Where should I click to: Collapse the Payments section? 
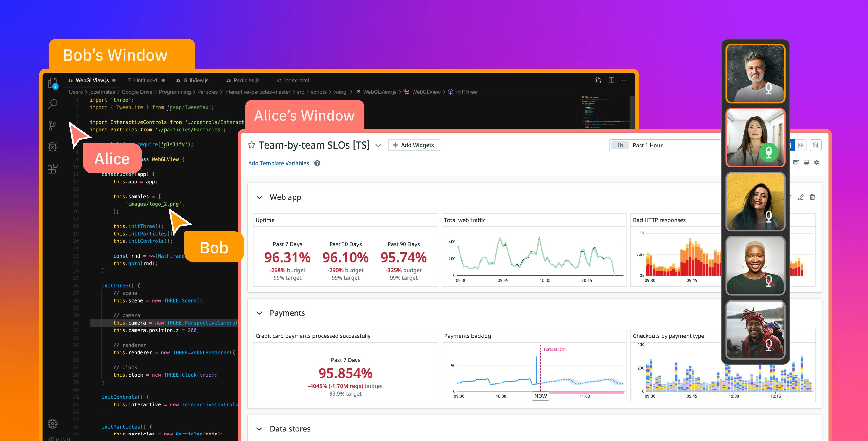click(x=259, y=313)
